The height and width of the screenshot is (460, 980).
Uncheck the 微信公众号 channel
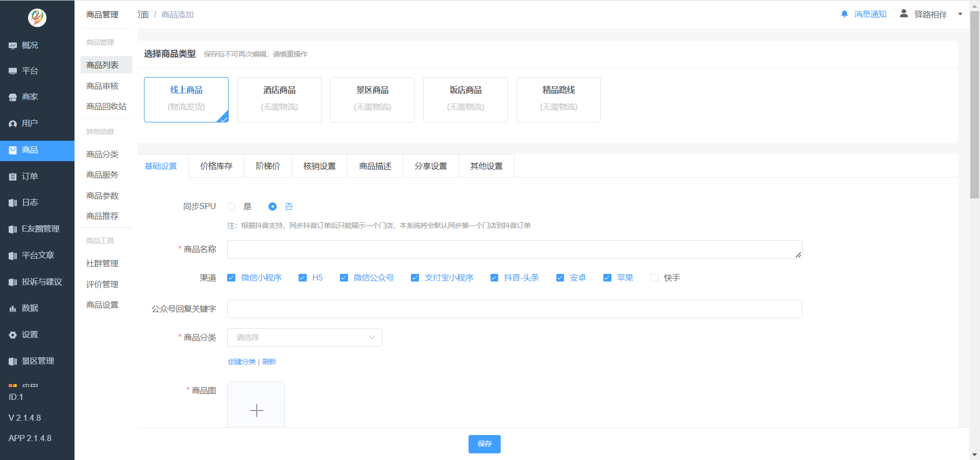(x=344, y=278)
